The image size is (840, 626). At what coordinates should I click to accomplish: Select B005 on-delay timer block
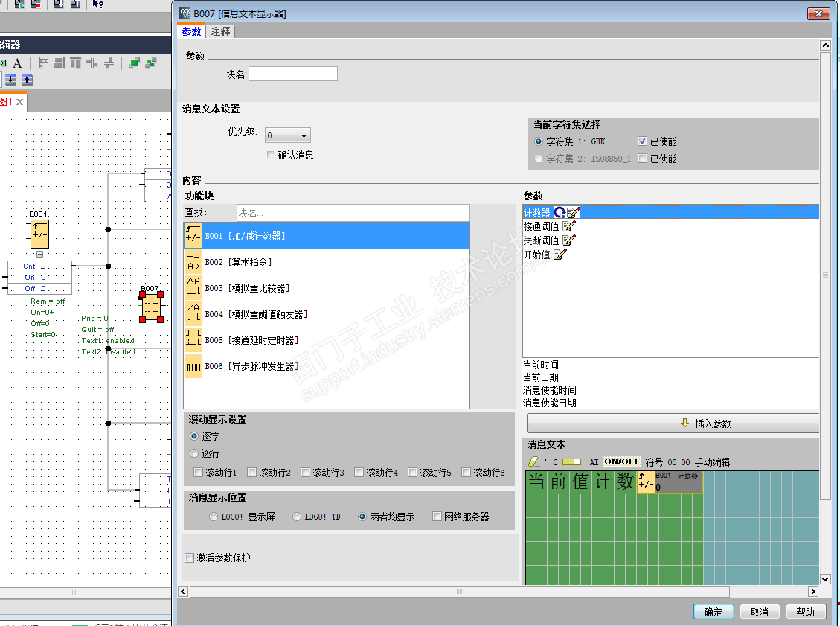326,340
